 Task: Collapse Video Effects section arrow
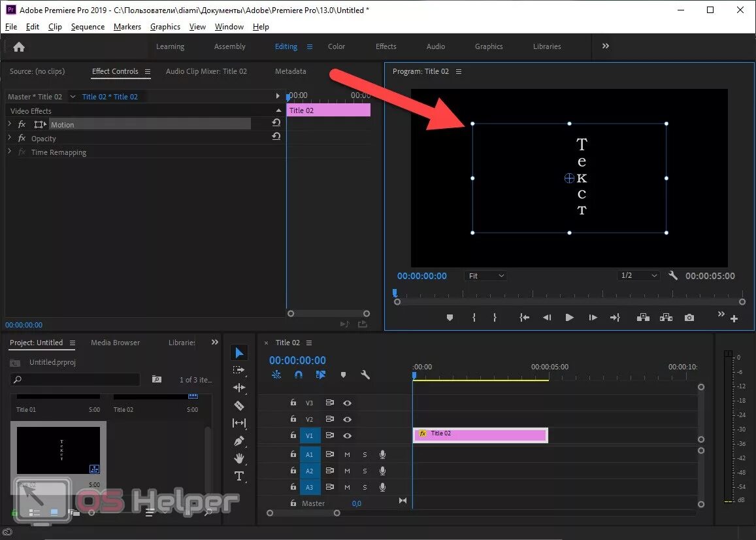[278, 110]
